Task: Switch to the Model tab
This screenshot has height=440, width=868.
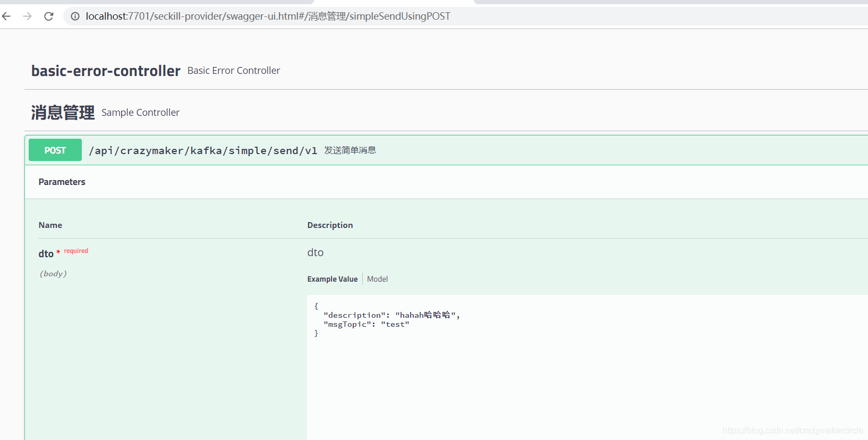Action: (378, 279)
